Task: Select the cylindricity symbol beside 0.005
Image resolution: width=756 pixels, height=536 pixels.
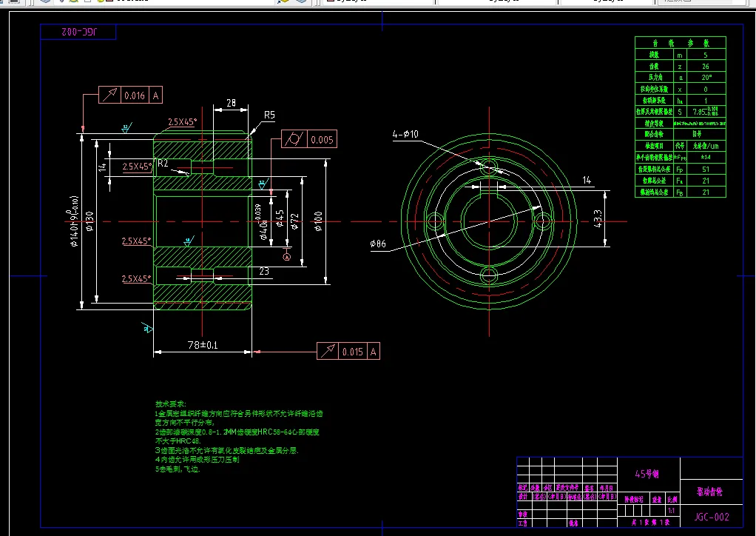Action: [x=294, y=139]
